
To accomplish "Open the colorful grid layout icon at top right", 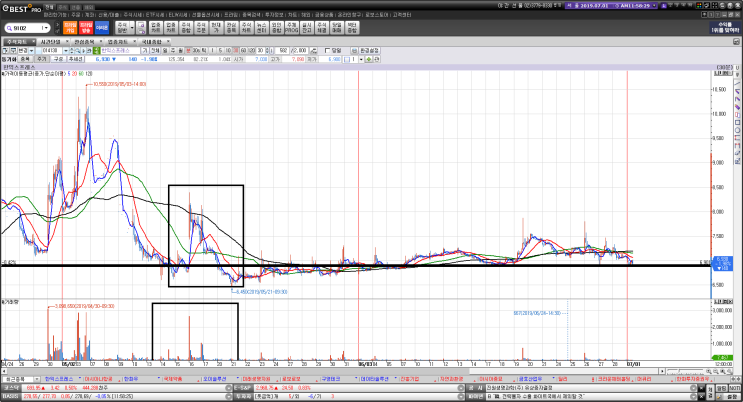I will pyautogui.click(x=699, y=5).
